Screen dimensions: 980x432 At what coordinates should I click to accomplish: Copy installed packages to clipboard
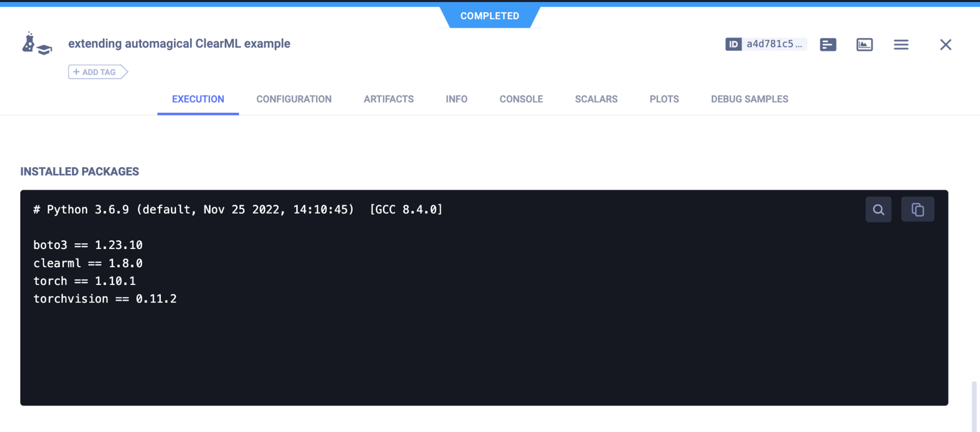918,210
